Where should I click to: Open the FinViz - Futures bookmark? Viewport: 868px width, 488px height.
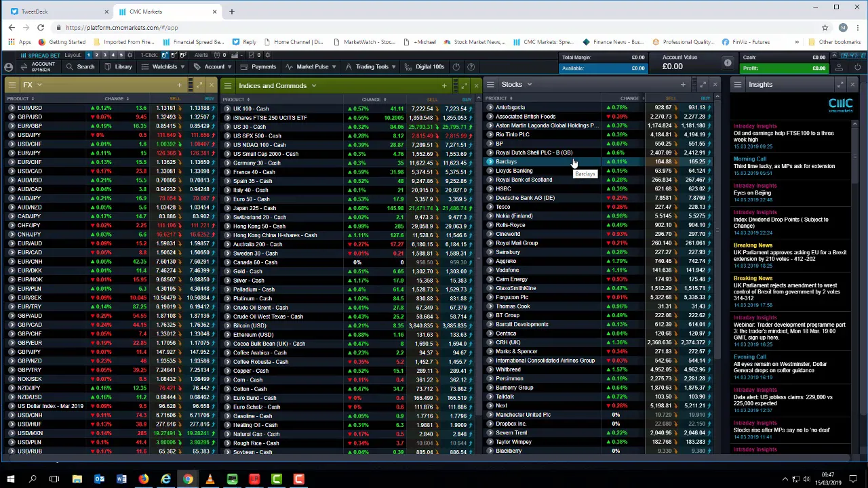746,42
